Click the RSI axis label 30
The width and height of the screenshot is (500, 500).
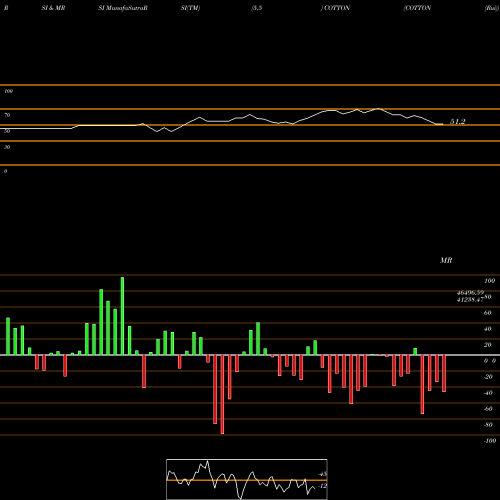tap(7, 147)
